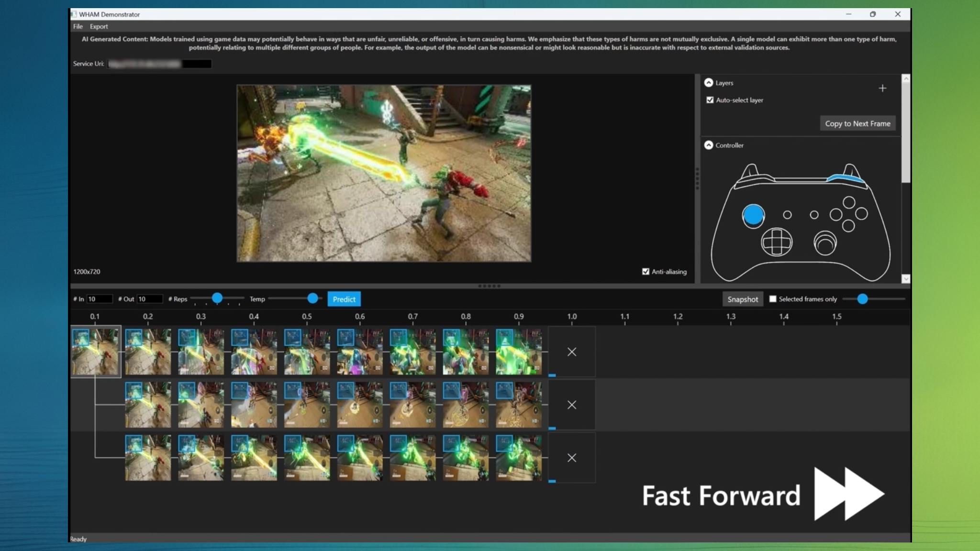Viewport: 980px width, 551px height.
Task: Enable the Selected frames only checkbox
Action: (x=772, y=299)
